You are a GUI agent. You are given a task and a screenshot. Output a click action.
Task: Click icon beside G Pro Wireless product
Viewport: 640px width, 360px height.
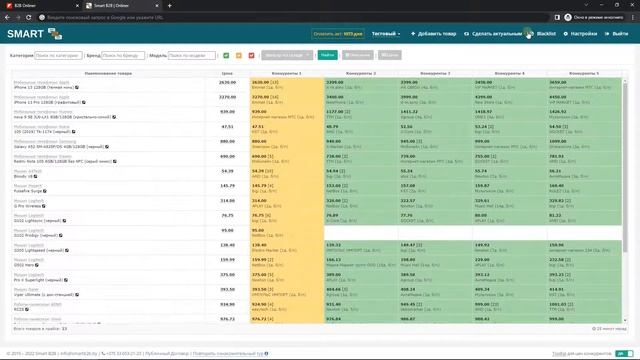(x=44, y=206)
